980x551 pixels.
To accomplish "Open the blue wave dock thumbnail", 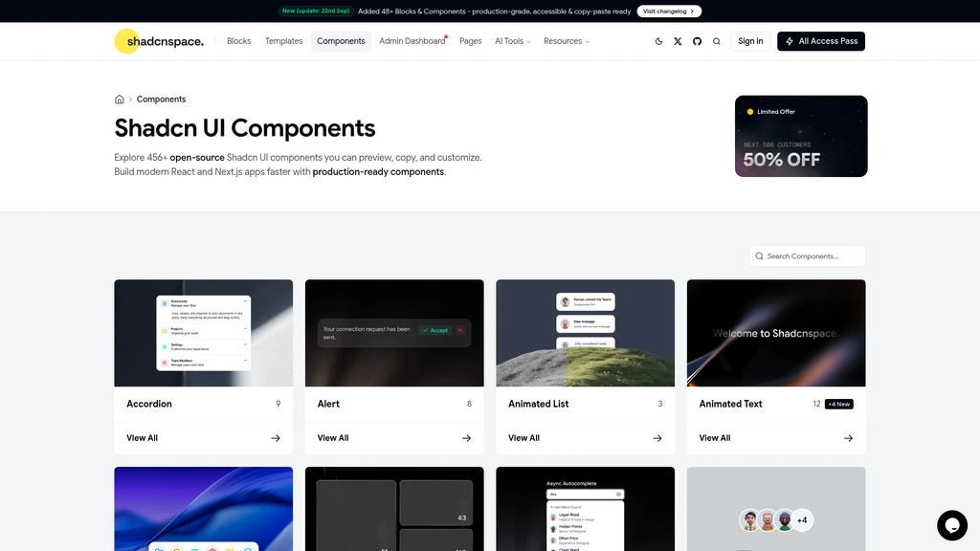I will pos(203,509).
